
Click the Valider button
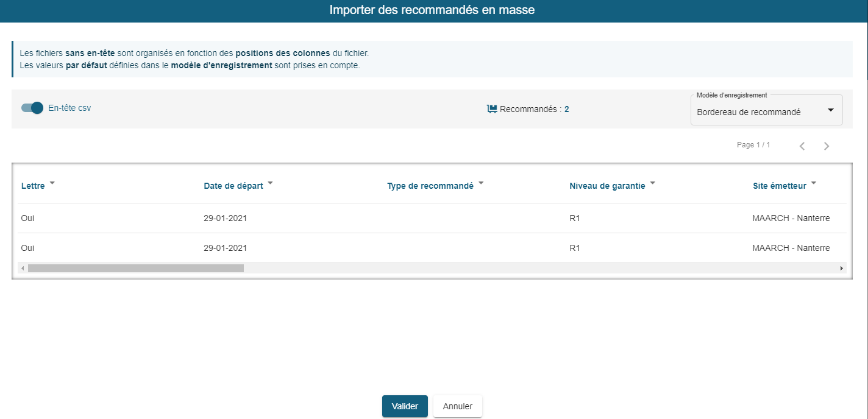point(405,406)
